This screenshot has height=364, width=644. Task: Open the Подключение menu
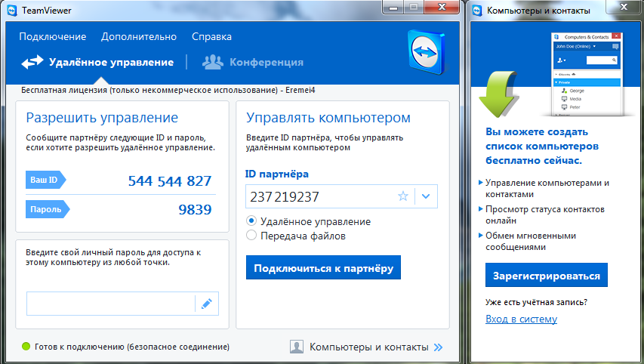pos(53,36)
